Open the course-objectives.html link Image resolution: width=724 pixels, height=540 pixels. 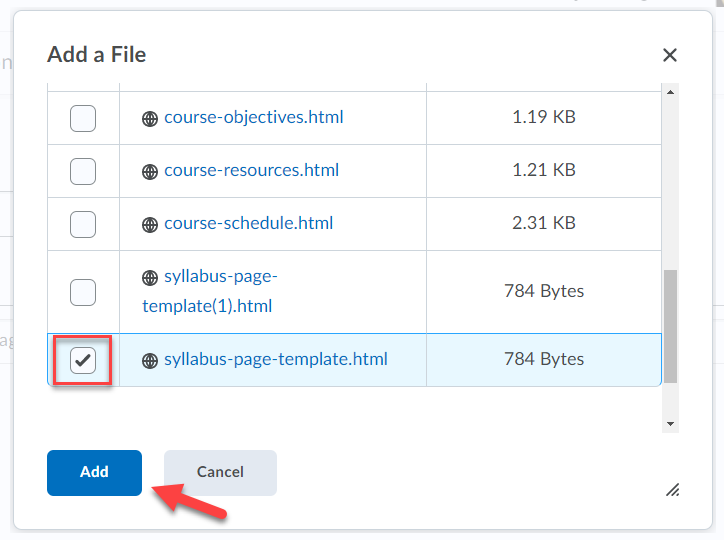253,117
